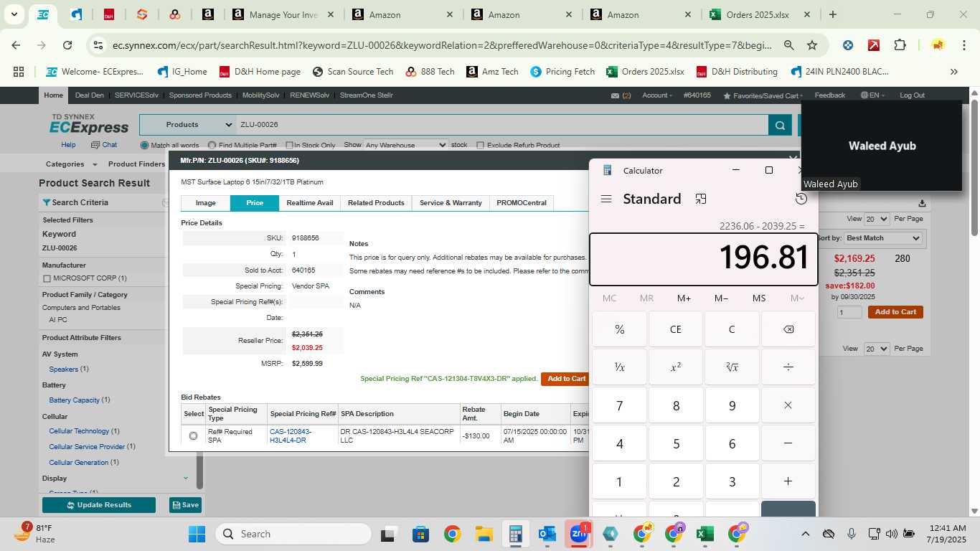980x551 pixels.
Task: Expand the Account menu in header
Action: tap(657, 95)
